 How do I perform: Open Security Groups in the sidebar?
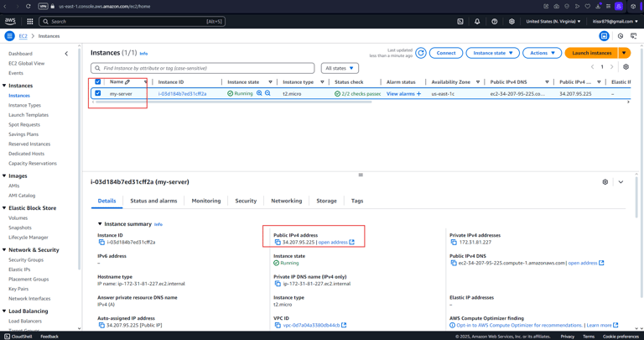pyautogui.click(x=26, y=260)
